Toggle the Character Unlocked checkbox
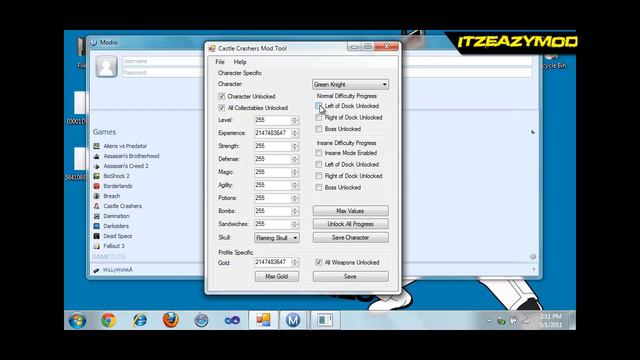This screenshot has height=360, width=640. tap(222, 96)
